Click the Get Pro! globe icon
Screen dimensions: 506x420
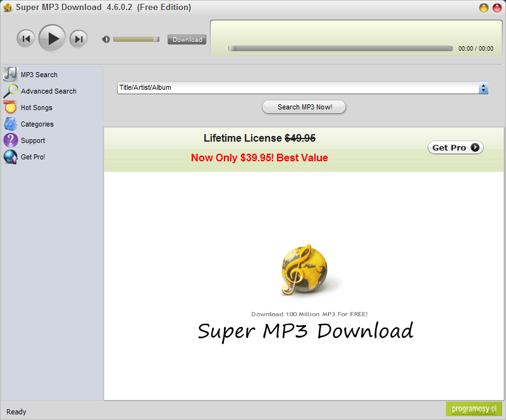[11, 157]
